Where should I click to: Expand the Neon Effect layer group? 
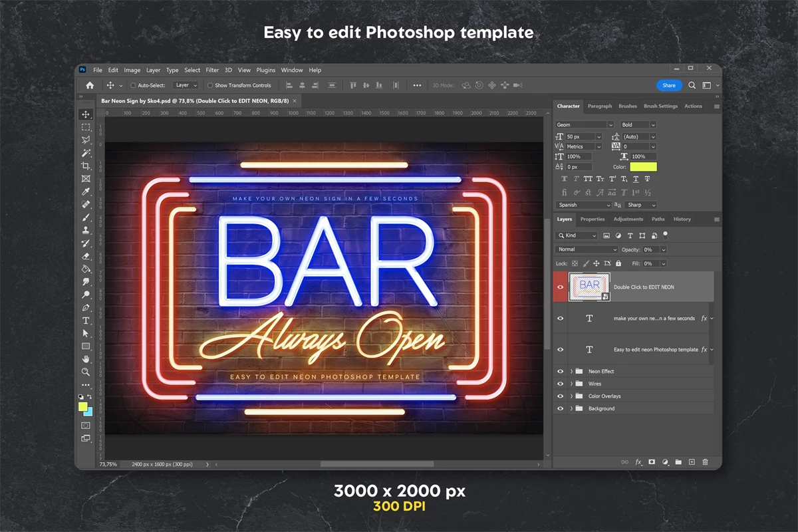click(x=571, y=371)
